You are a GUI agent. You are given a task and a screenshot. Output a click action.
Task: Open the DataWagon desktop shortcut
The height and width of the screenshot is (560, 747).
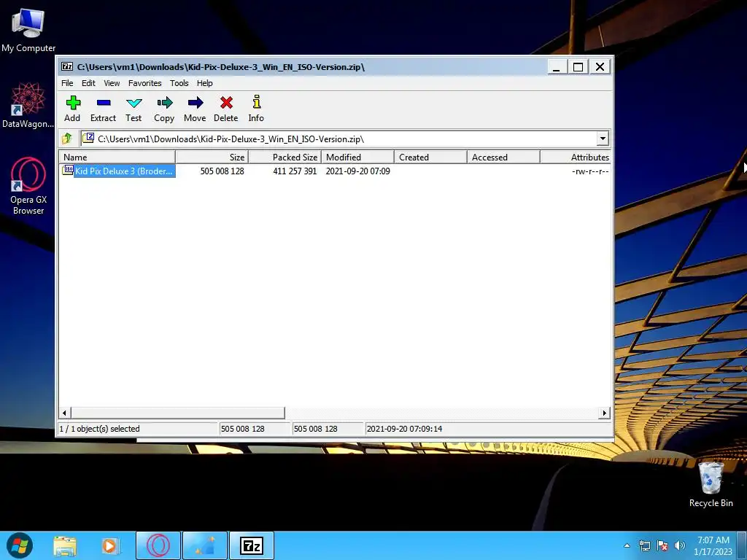pos(28,105)
